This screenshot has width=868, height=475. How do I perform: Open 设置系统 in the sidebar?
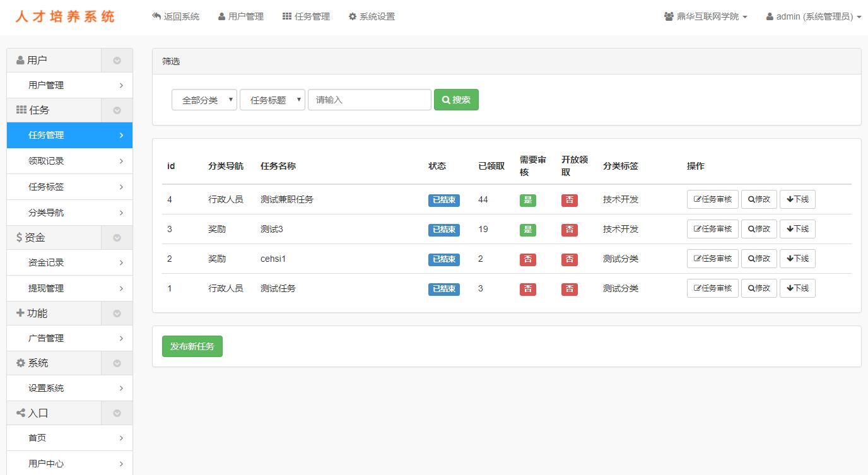pyautogui.click(x=69, y=388)
